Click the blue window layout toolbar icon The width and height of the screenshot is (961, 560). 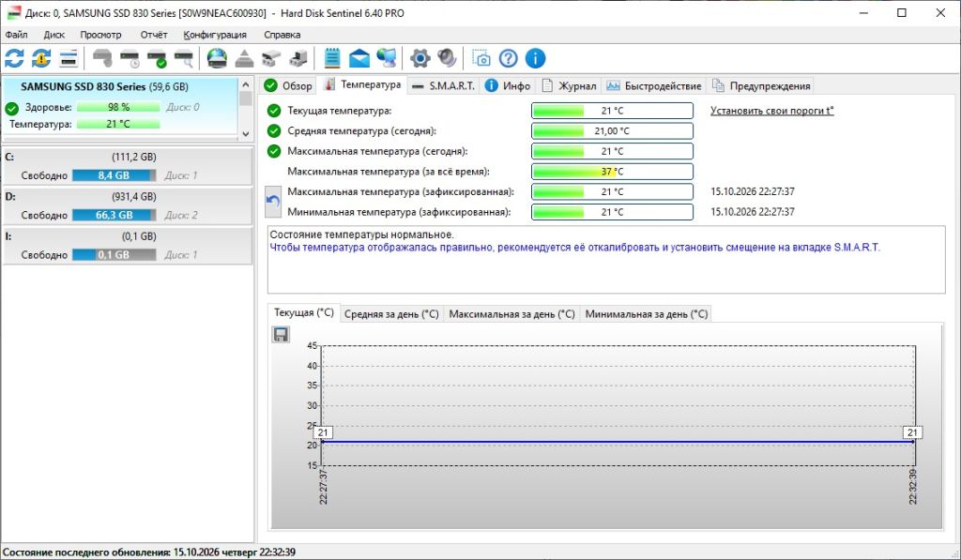coord(68,58)
